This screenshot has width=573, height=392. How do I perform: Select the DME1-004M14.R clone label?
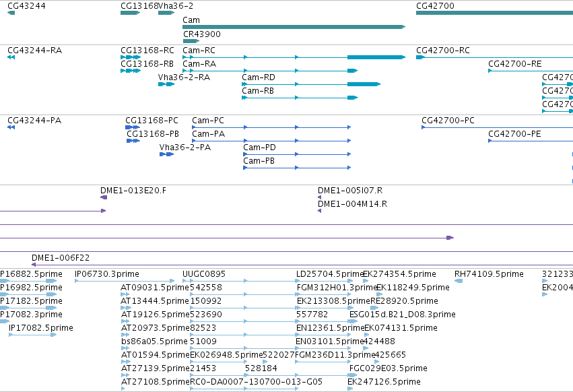(x=352, y=204)
